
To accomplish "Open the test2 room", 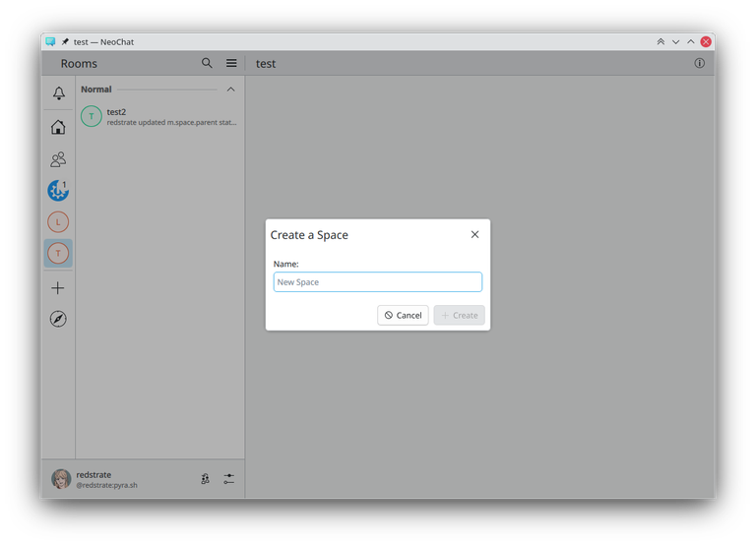I will click(159, 117).
